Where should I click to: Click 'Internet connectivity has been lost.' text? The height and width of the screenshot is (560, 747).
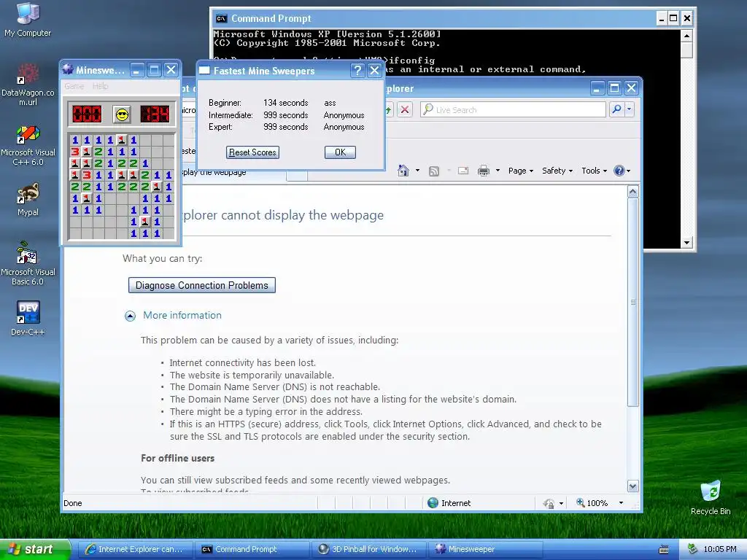[x=242, y=363]
